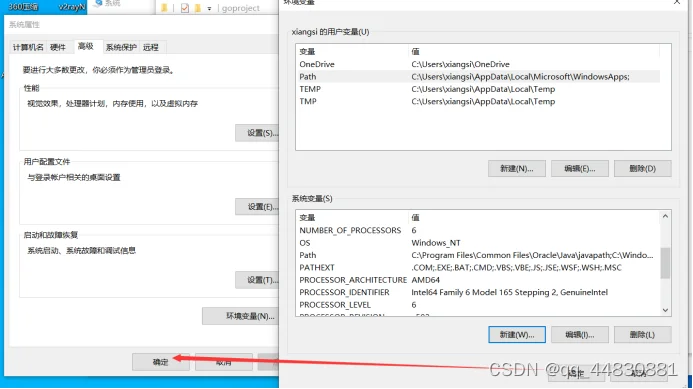Select PROCESSOR_LEVEL system variable

click(478, 305)
